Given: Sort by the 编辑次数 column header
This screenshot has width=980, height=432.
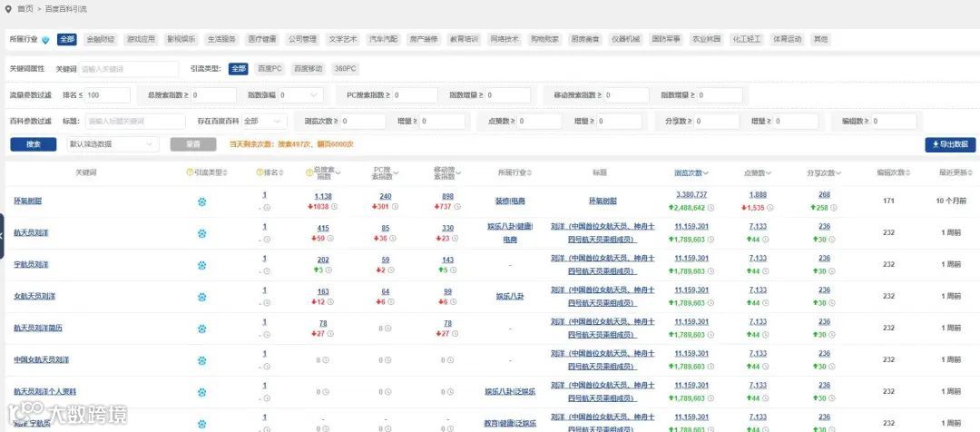Looking at the screenshot, I should pyautogui.click(x=894, y=172).
